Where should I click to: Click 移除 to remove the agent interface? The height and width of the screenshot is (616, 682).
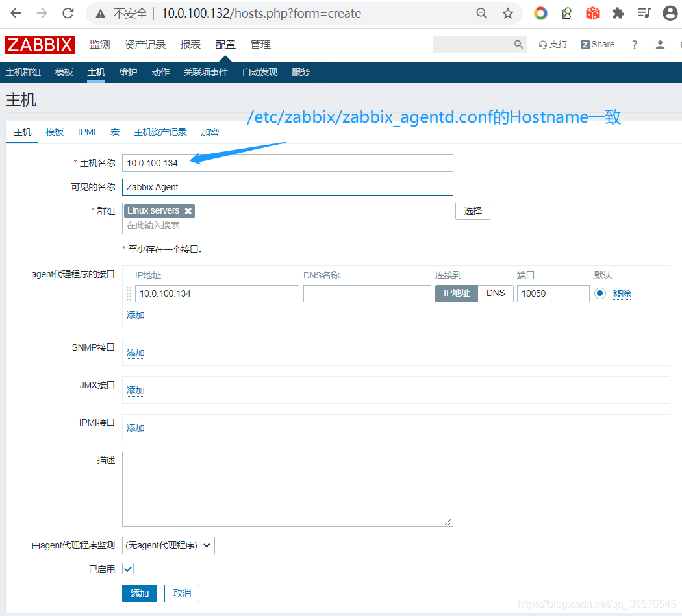[622, 293]
